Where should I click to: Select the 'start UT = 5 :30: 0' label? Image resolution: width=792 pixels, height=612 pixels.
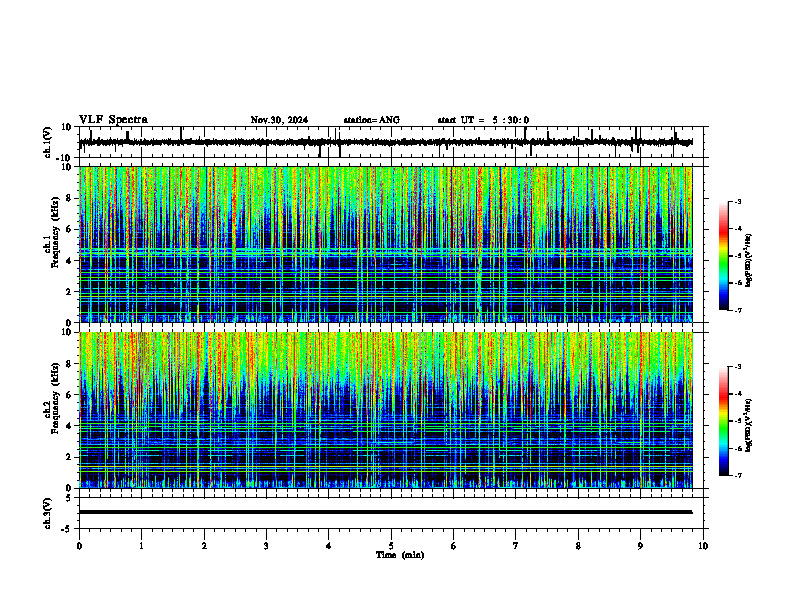coord(483,120)
